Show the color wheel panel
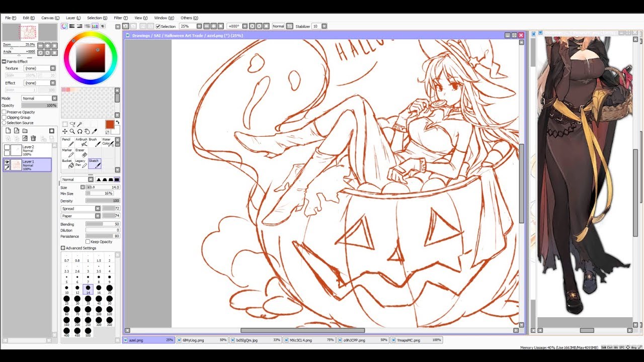The width and height of the screenshot is (644, 362). (64, 26)
